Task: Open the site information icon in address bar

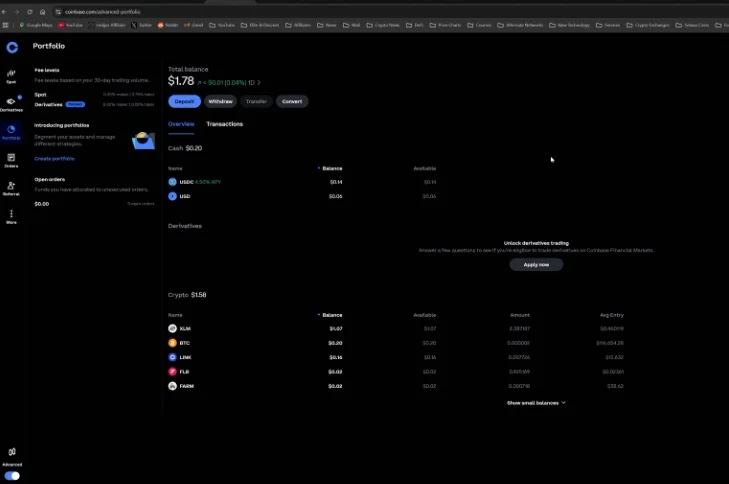Action: tap(58, 12)
